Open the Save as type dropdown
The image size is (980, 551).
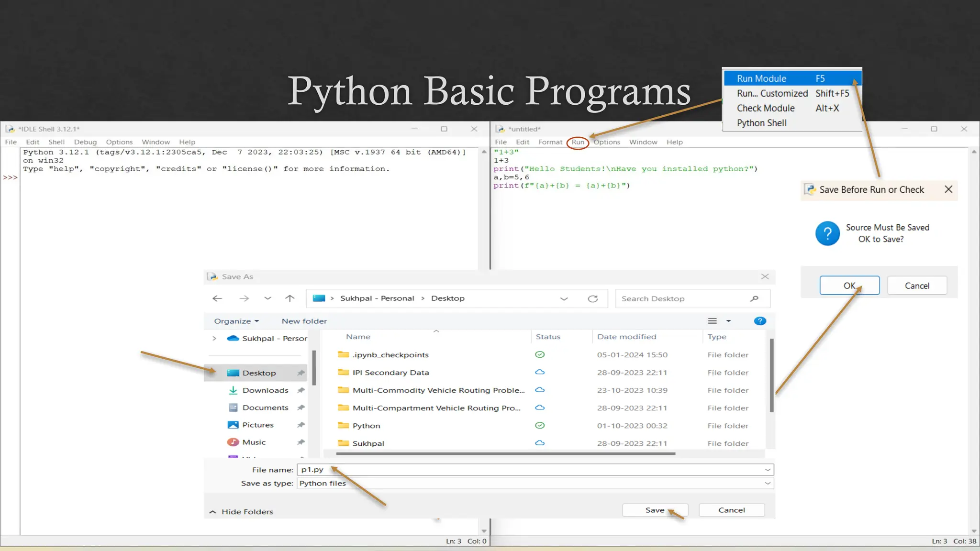click(x=768, y=483)
